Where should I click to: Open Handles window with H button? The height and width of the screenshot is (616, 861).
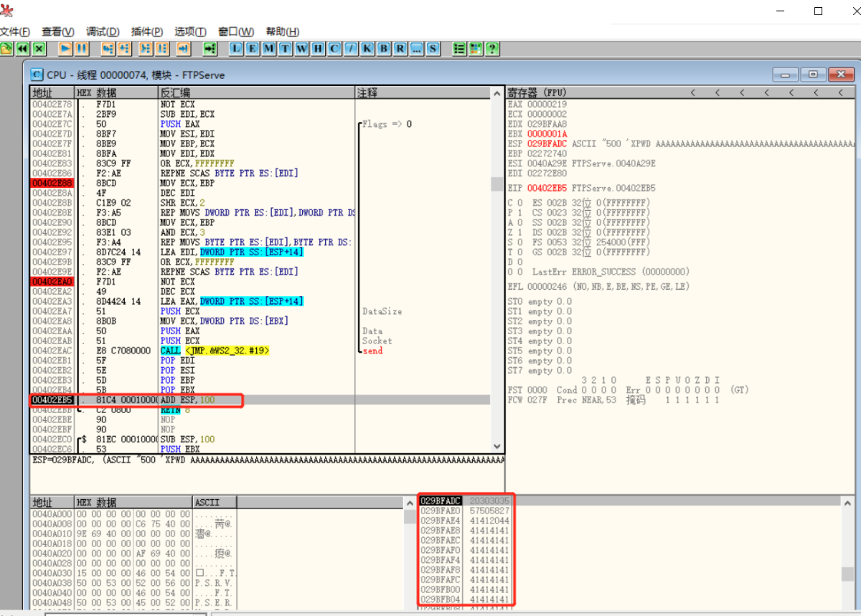pos(318,49)
